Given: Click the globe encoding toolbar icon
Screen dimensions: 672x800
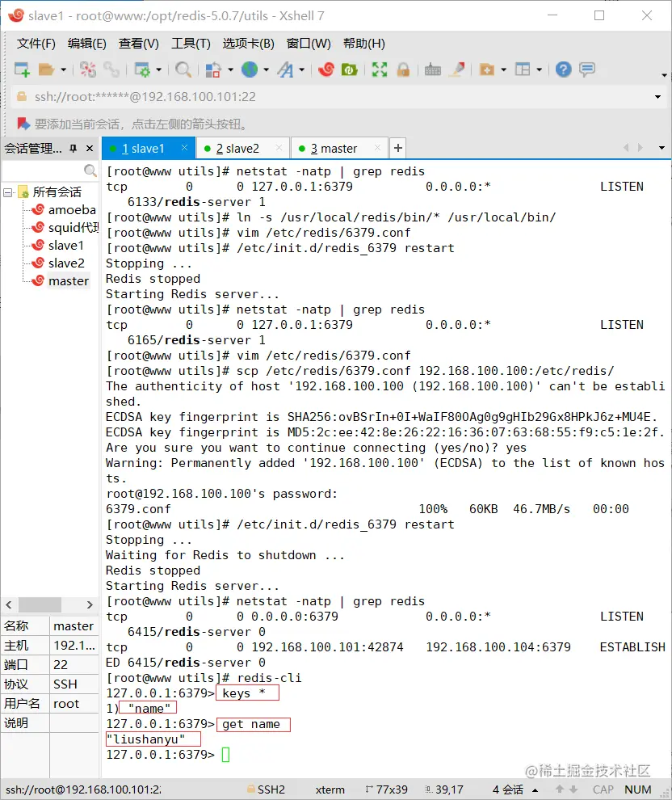Looking at the screenshot, I should 250,69.
